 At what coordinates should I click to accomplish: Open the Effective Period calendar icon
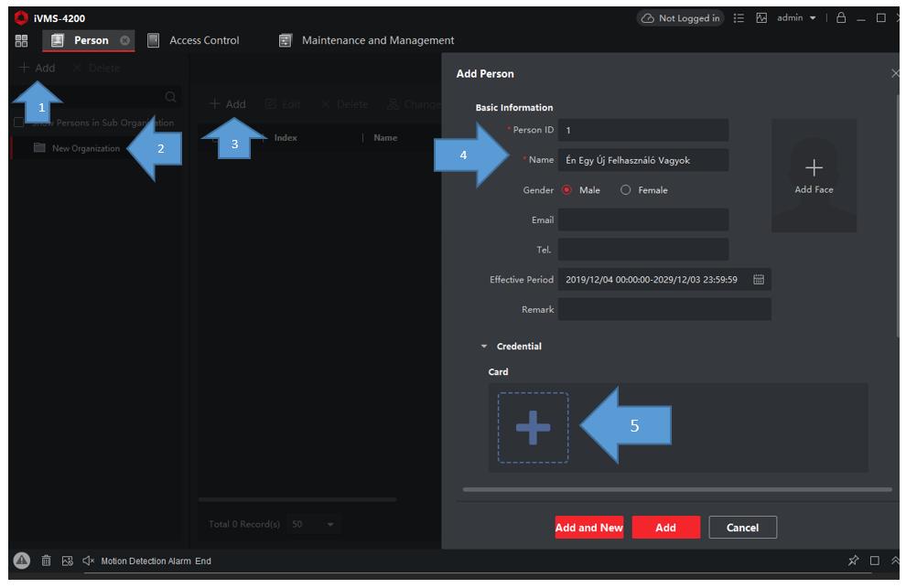tap(759, 280)
